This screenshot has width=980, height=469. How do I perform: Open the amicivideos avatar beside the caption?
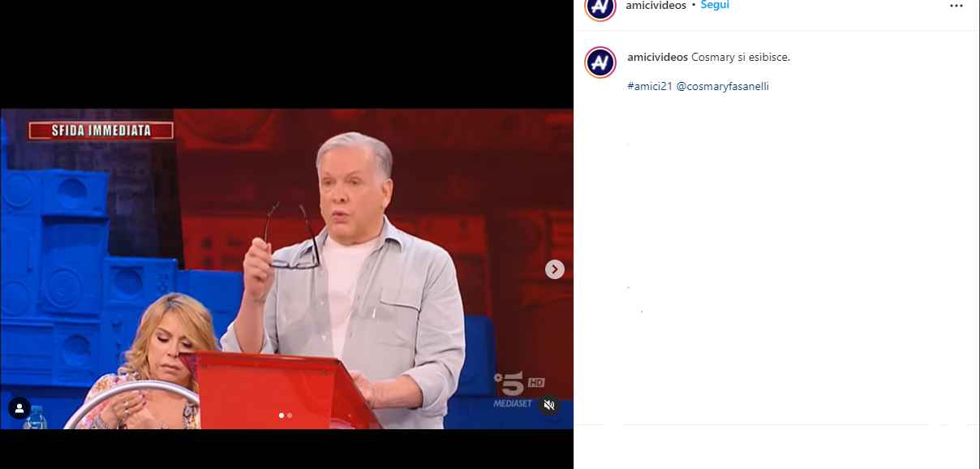[x=600, y=62]
